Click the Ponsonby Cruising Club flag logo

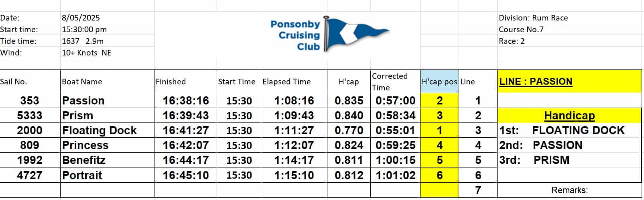pos(329,35)
